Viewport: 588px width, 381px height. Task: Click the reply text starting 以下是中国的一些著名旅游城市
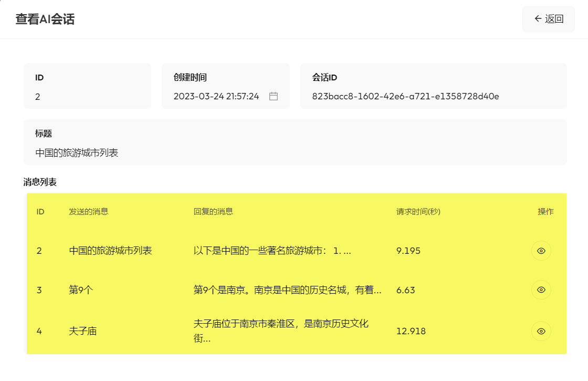(272, 251)
